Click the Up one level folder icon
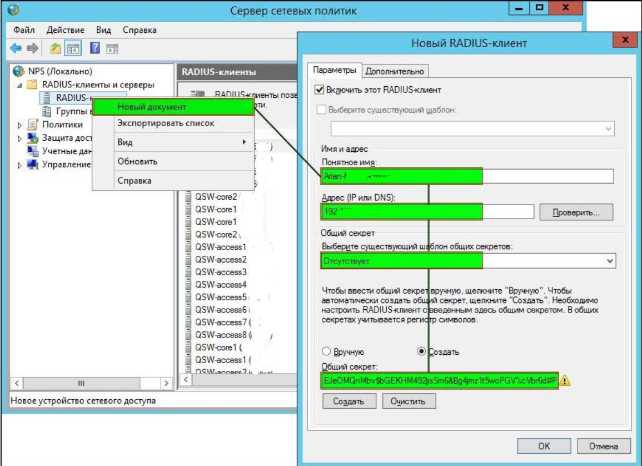Viewport: 642px width, 466px height. (x=57, y=48)
